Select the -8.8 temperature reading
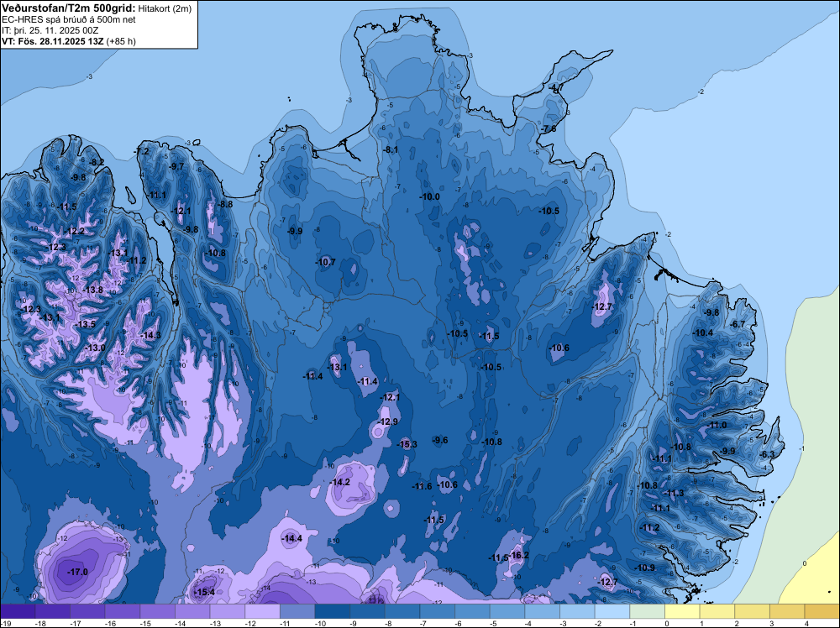The width and height of the screenshot is (840, 628). point(225,204)
